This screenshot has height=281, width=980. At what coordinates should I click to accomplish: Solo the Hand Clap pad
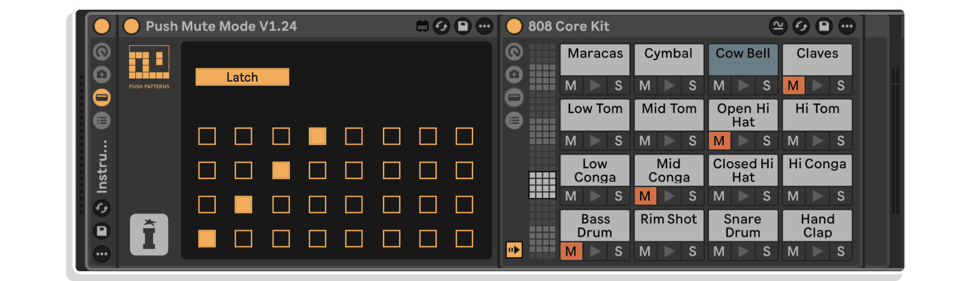click(841, 251)
